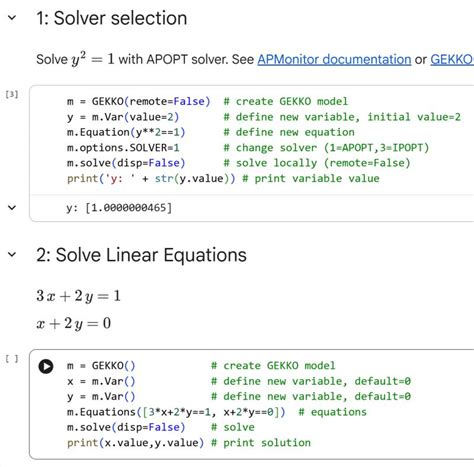The height and width of the screenshot is (467, 474).
Task: Click the 3x+2y=1 equation text
Action: 78,296
